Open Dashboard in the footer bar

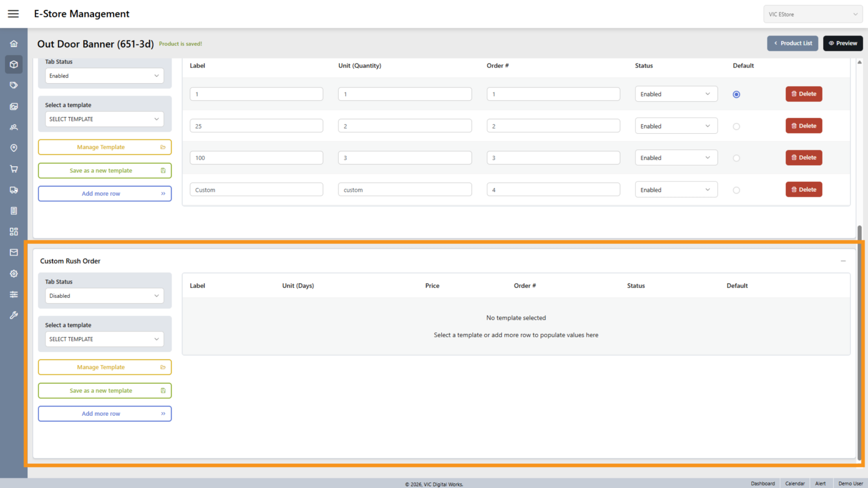point(763,483)
